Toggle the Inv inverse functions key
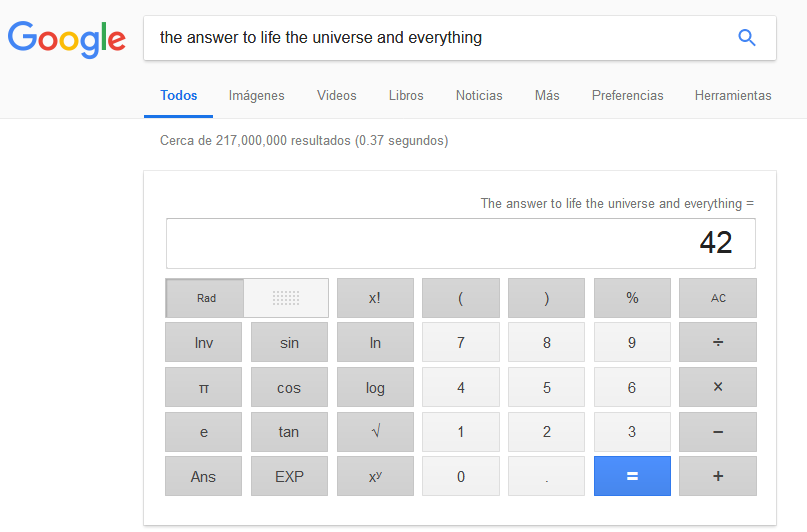Image resolution: width=807 pixels, height=532 pixels. tap(204, 343)
